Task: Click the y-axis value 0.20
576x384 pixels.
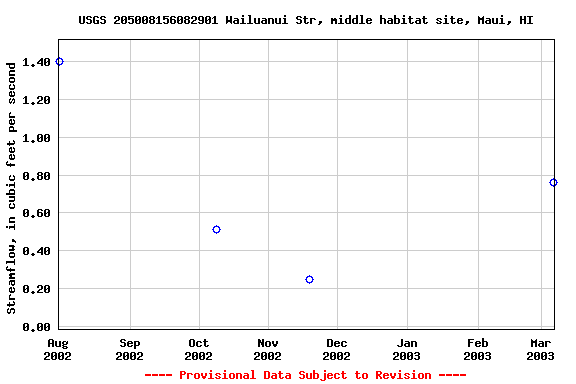Action: (36, 289)
